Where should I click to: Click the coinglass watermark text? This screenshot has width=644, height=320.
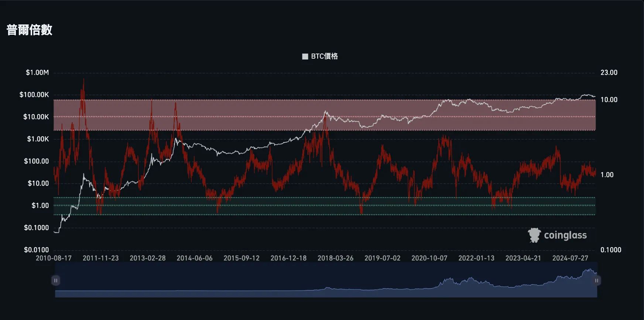click(x=565, y=235)
